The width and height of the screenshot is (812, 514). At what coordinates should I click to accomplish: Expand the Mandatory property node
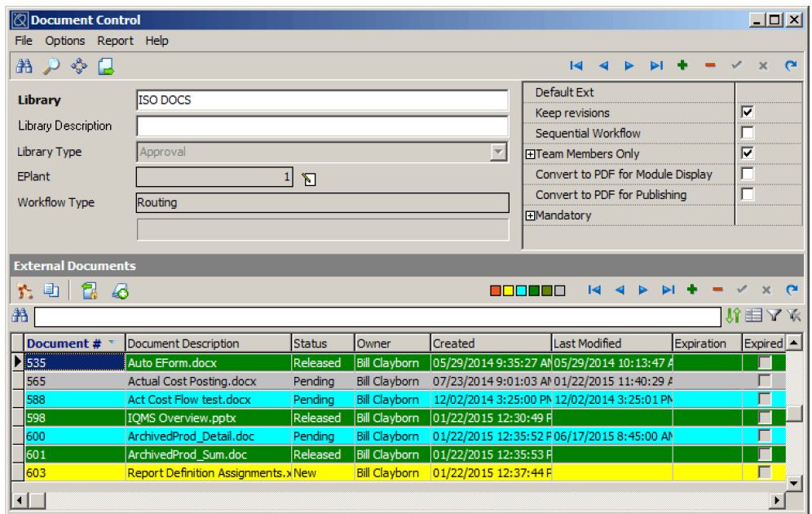pyautogui.click(x=530, y=216)
